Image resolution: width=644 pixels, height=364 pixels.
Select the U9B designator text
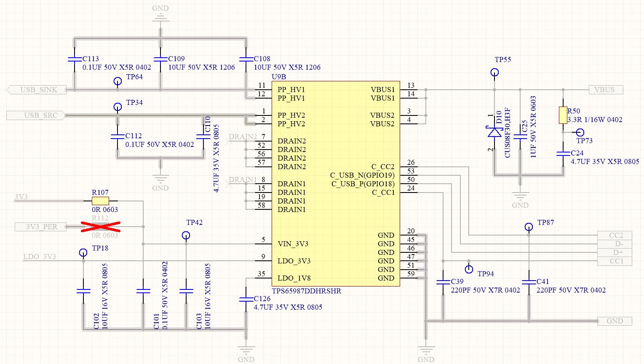click(x=279, y=77)
